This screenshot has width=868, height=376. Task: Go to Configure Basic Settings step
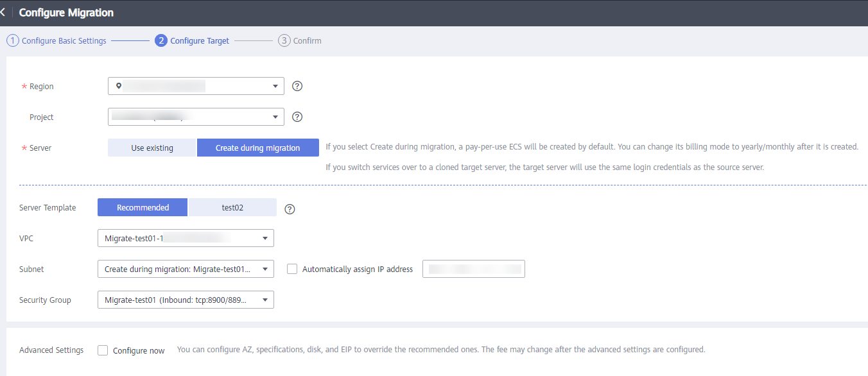click(x=64, y=41)
